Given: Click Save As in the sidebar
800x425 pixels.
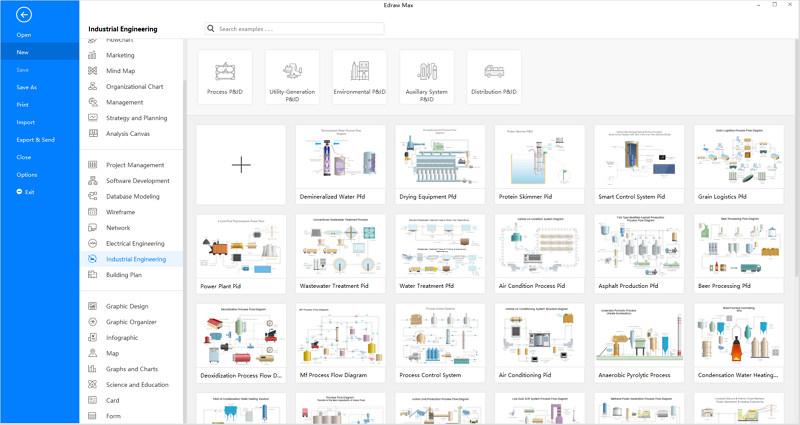Looking at the screenshot, I should (x=27, y=87).
